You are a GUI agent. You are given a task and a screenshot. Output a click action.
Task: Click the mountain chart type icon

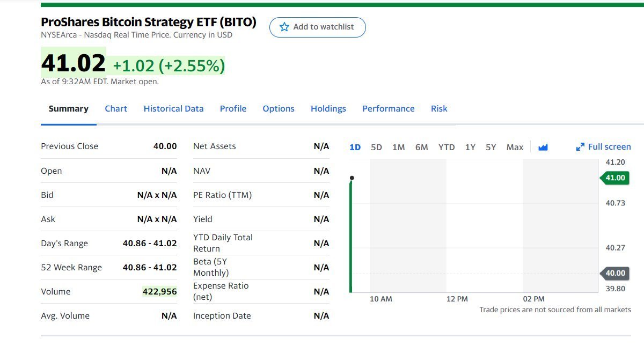pyautogui.click(x=543, y=147)
